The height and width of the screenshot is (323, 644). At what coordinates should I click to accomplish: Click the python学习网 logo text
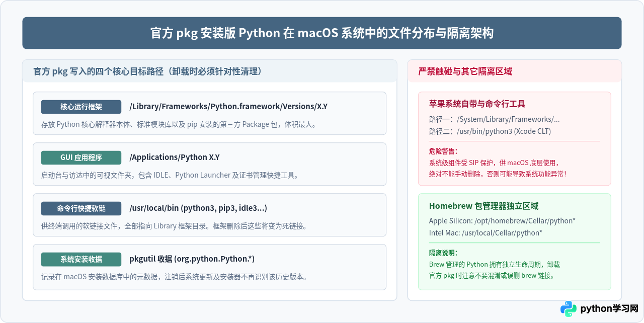(x=609, y=309)
